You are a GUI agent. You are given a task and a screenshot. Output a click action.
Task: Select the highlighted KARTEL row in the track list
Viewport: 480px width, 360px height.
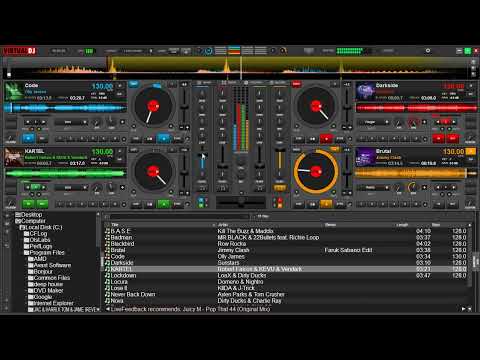click(x=286, y=269)
